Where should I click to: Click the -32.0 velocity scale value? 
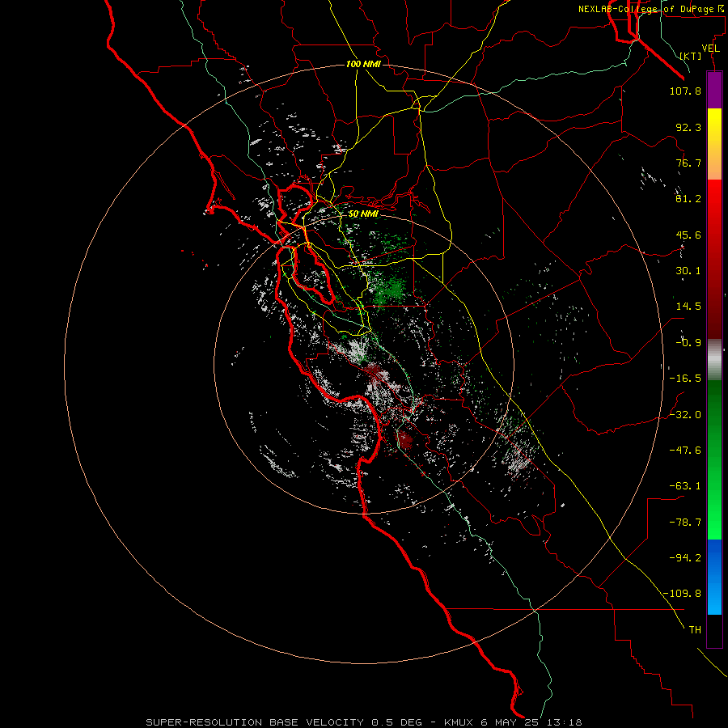pos(685,415)
